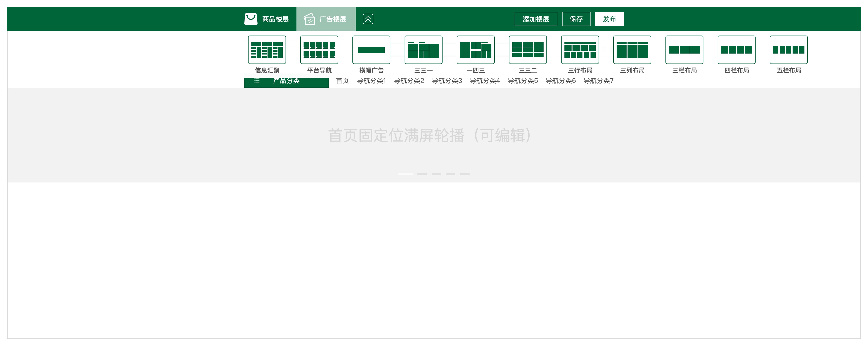Select the 三三二 layout thumbnail
The height and width of the screenshot is (346, 868).
point(528,50)
